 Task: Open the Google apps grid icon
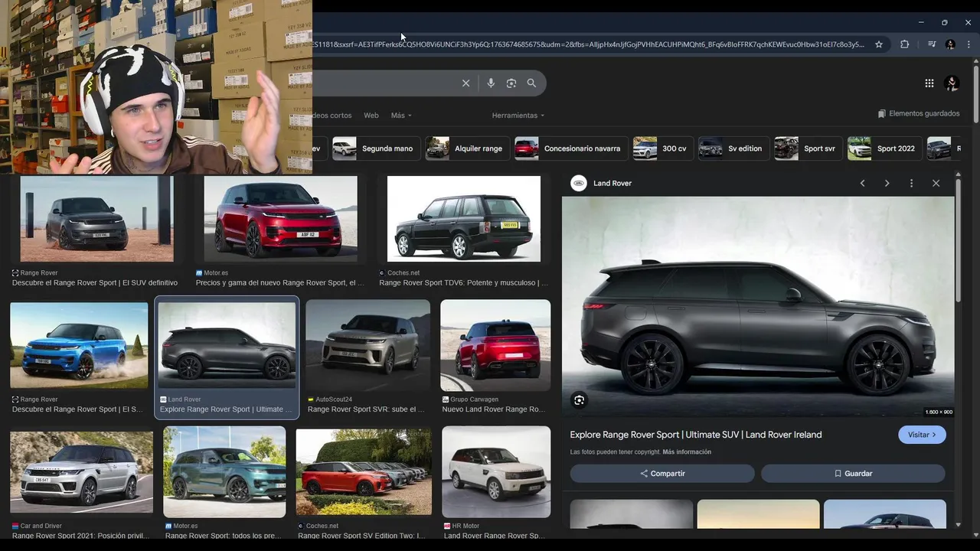pos(929,83)
